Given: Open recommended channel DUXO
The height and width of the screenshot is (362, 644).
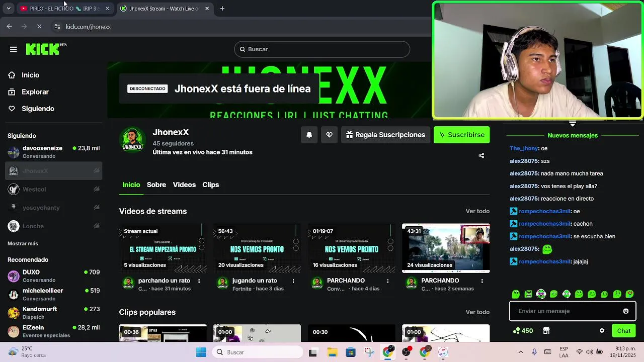Looking at the screenshot, I should (x=53, y=276).
